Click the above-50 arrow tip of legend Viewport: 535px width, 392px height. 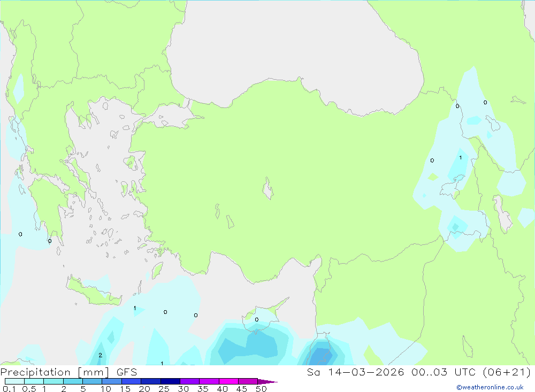(x=267, y=382)
